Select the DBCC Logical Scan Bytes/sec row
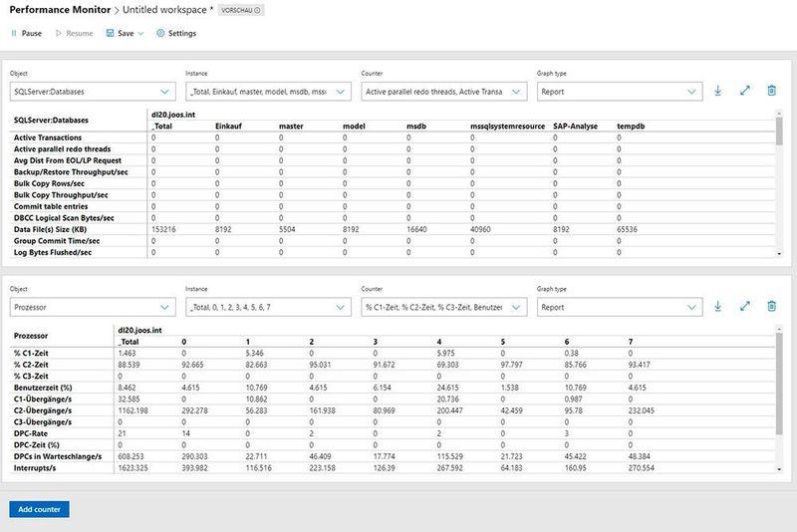The height and width of the screenshot is (532, 797). coord(393,218)
